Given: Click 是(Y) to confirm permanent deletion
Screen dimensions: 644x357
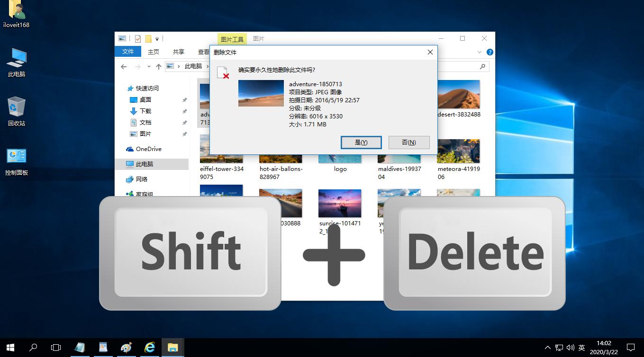Looking at the screenshot, I should 361,142.
